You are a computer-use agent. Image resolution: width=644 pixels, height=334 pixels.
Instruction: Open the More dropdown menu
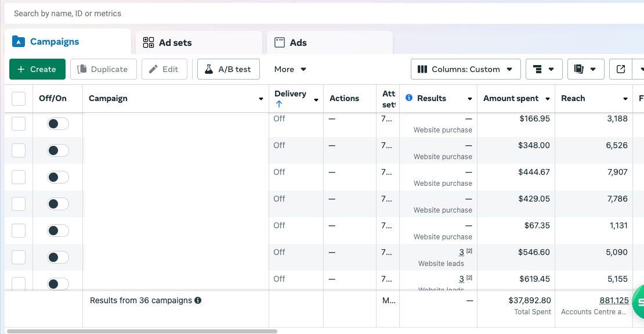(x=290, y=69)
